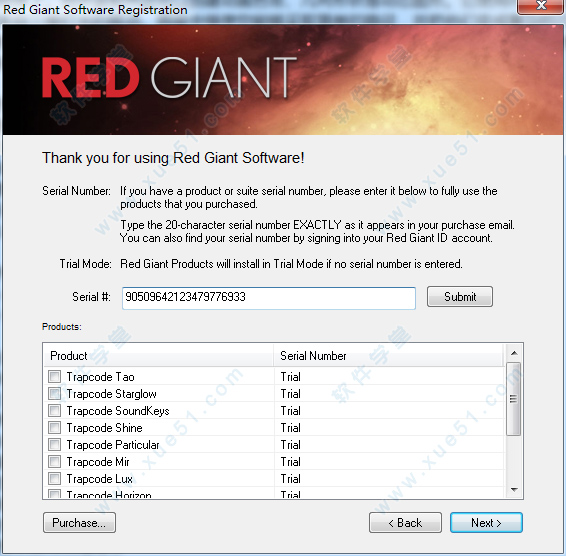
Task: Click into the Serial # input field
Action: [269, 298]
